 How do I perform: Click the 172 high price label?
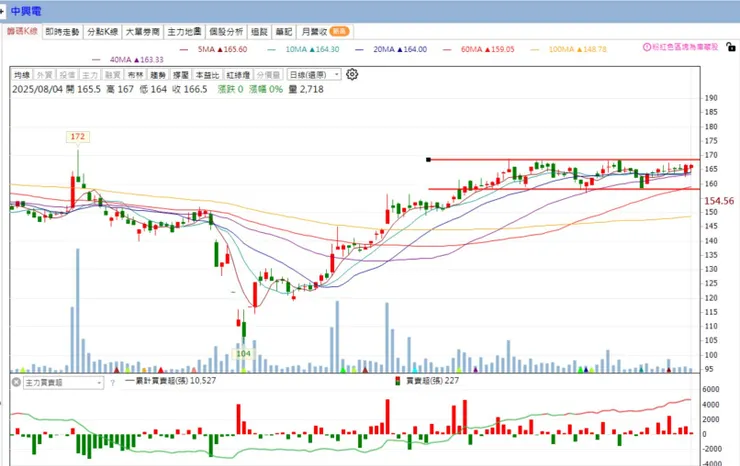pos(77,136)
